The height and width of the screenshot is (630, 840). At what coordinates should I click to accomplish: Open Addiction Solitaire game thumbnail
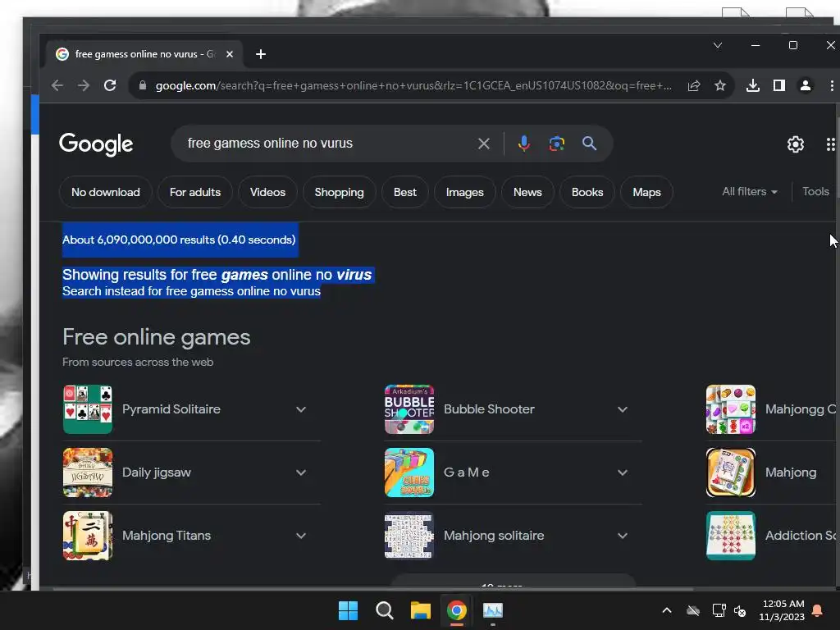[x=731, y=536]
